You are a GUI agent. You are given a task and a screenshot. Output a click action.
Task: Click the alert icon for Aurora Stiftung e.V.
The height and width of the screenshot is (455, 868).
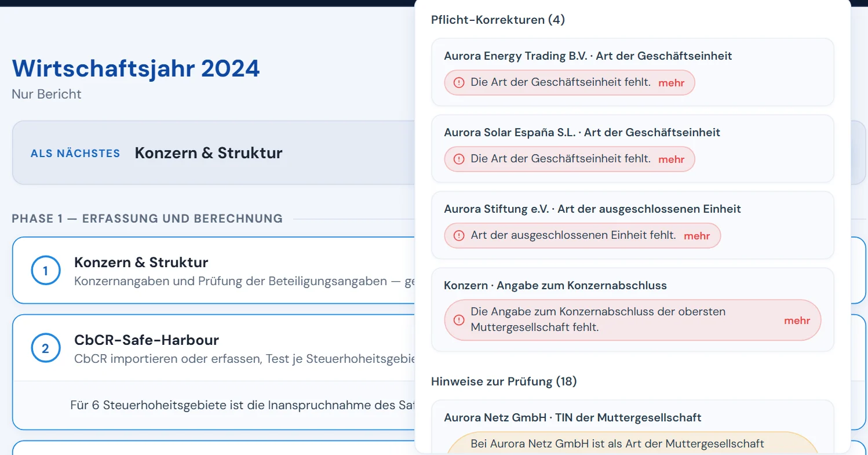[x=459, y=236]
